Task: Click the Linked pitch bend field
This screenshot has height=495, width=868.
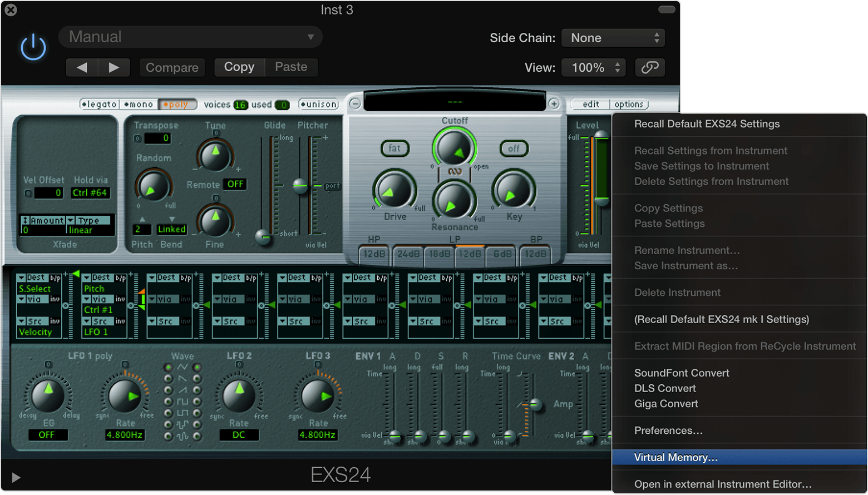Action: 171,229
